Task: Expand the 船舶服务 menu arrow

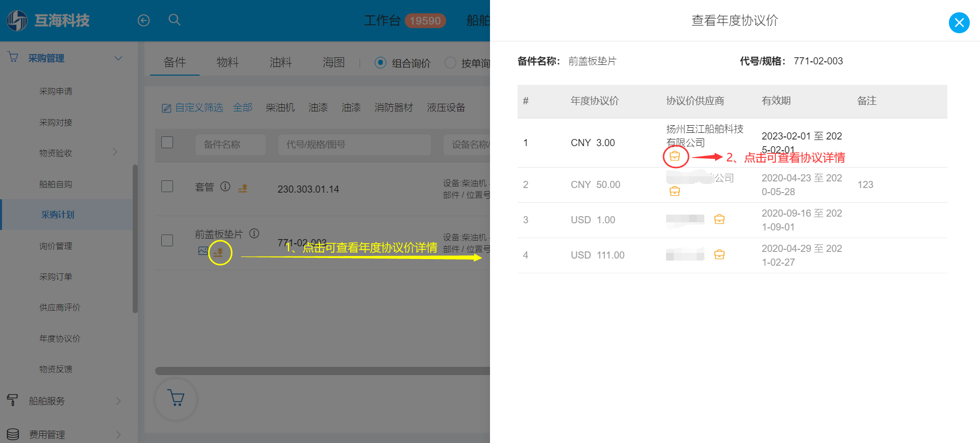Action: click(118, 401)
